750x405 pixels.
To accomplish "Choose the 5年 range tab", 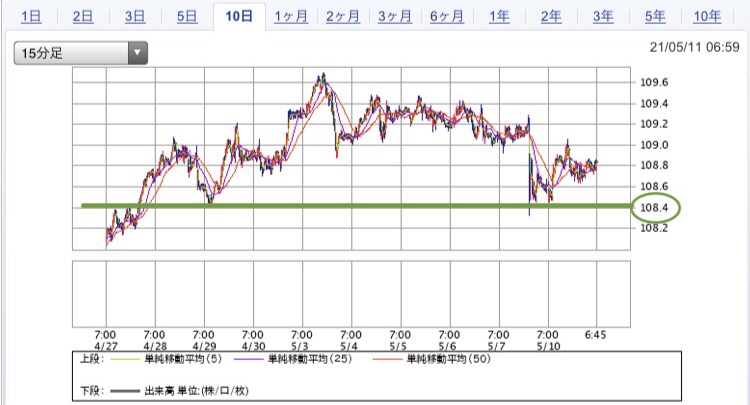I will (x=655, y=17).
